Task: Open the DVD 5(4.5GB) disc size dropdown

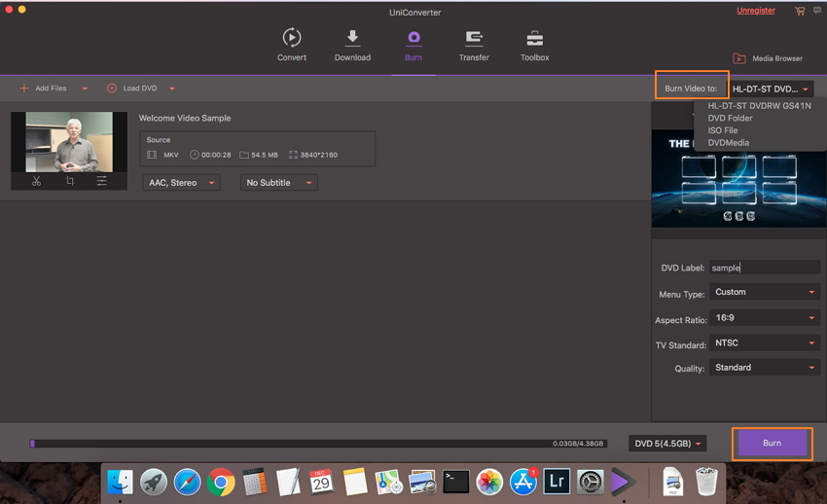Action: (x=667, y=444)
